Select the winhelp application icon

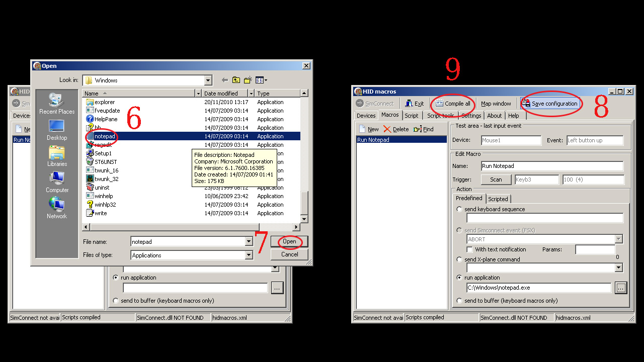pyautogui.click(x=90, y=196)
